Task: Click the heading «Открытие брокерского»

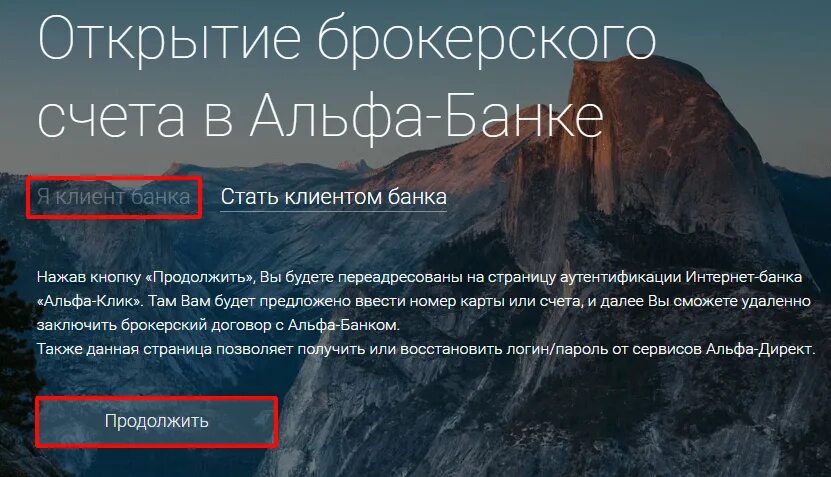Action: coord(347,40)
